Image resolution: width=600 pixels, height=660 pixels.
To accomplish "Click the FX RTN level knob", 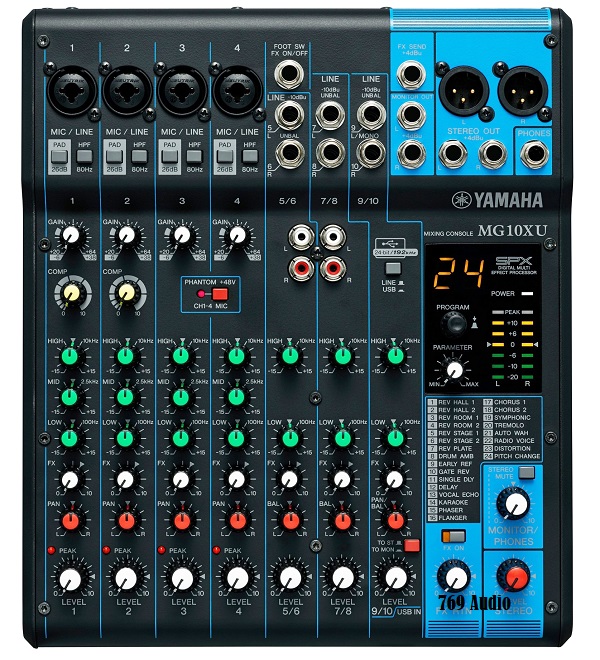I will pyautogui.click(x=454, y=578).
